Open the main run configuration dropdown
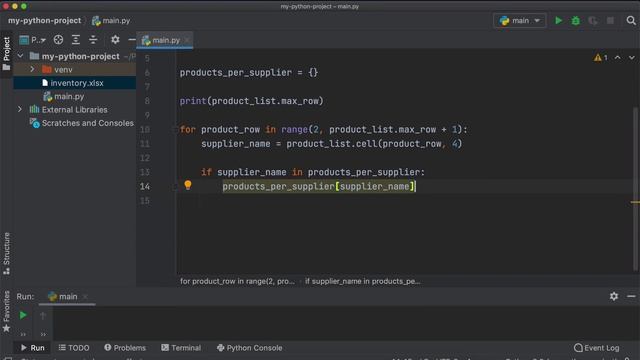The image size is (640, 360). (x=520, y=20)
